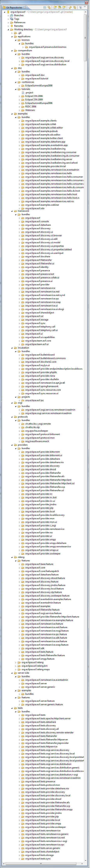Click the providers folder icon

tap(16, 445)
